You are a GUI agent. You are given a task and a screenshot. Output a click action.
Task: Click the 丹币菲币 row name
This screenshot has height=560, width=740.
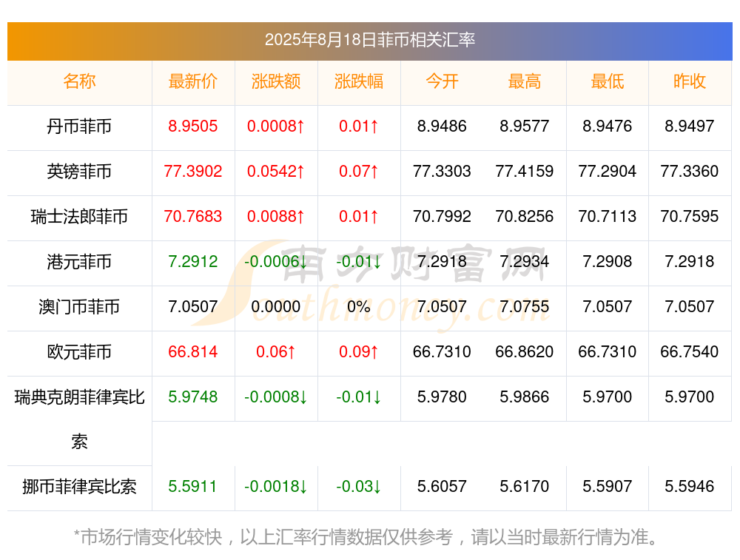(79, 126)
